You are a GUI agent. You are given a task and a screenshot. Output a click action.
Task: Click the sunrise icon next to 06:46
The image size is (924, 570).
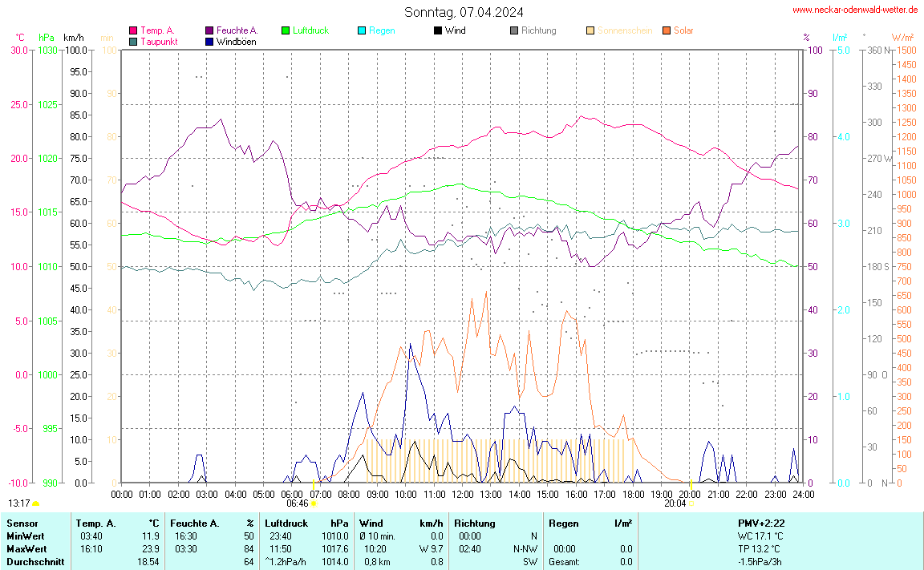[313, 504]
